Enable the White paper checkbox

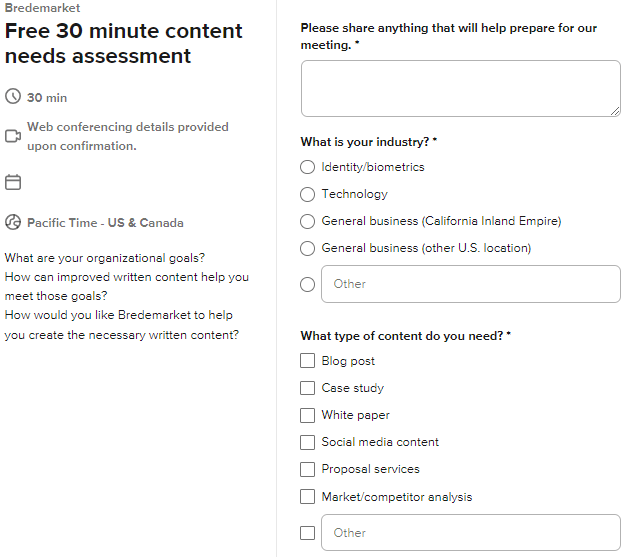pos(308,415)
